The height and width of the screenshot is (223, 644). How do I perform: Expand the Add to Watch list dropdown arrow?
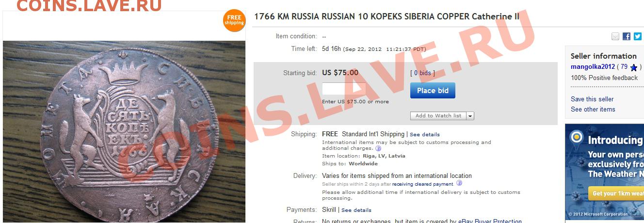(x=470, y=116)
